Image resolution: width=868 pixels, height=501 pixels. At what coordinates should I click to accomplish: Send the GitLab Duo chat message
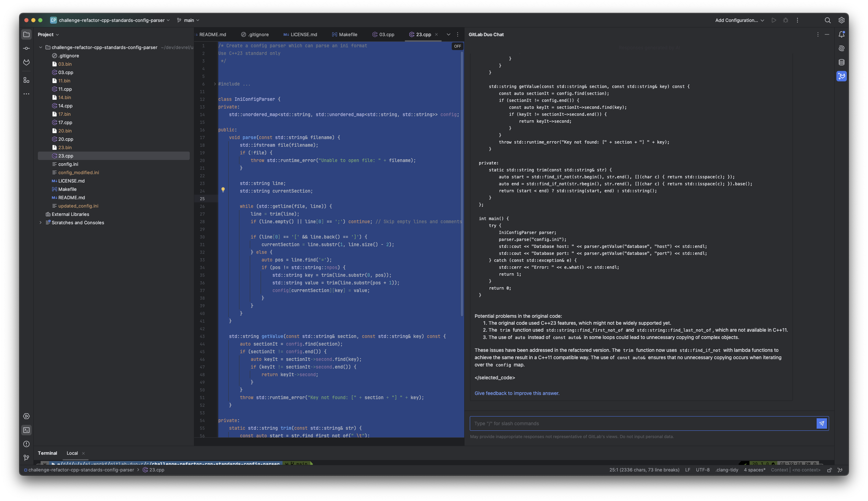pos(821,423)
